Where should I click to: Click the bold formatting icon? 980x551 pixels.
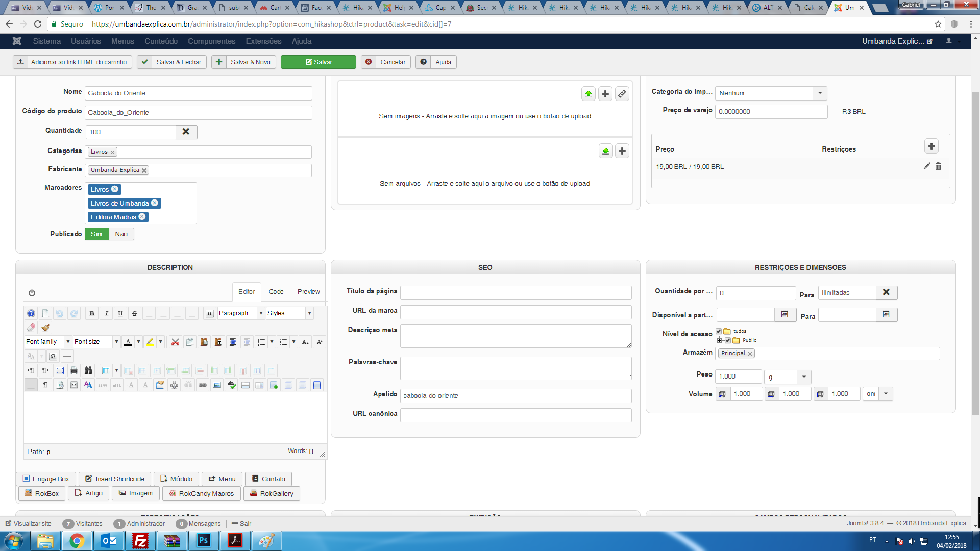click(92, 313)
